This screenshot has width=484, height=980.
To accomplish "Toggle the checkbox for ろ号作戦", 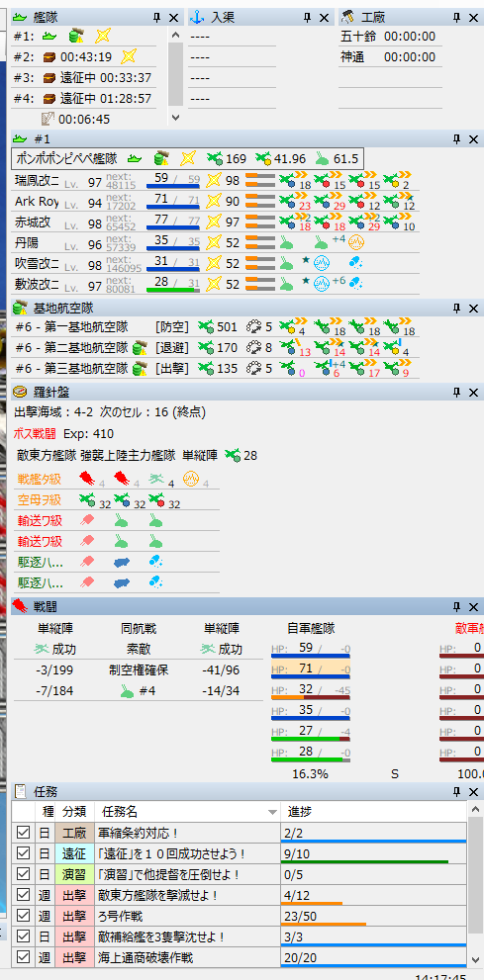I will point(23,915).
